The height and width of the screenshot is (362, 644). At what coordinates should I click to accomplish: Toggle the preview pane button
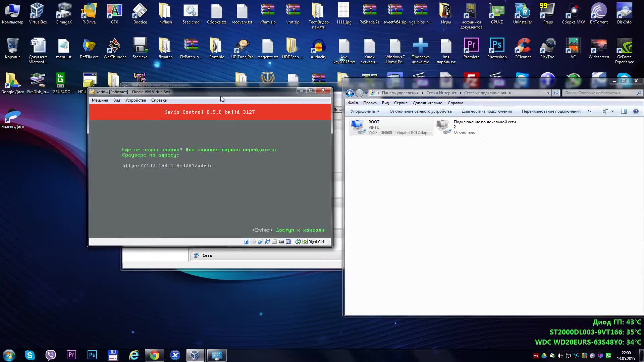pyautogui.click(x=624, y=111)
